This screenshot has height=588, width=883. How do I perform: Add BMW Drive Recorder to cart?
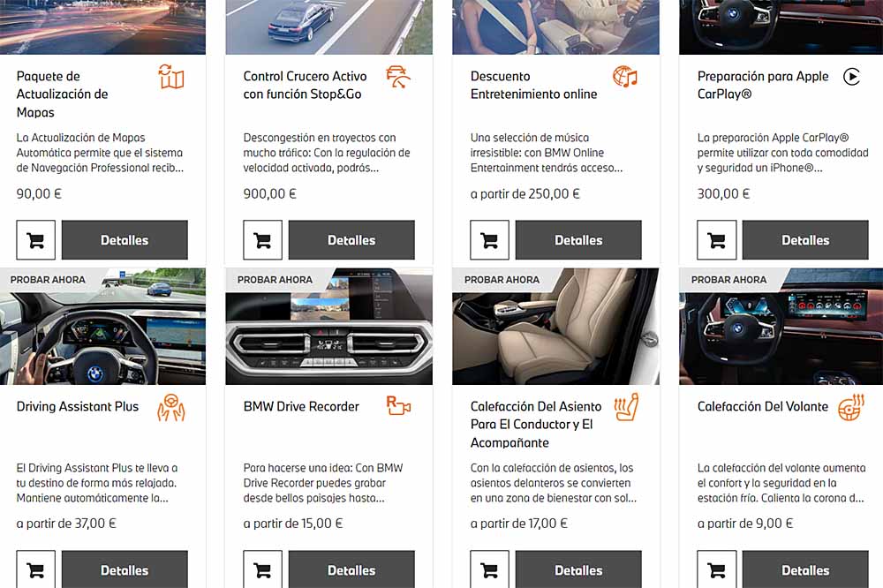(262, 569)
